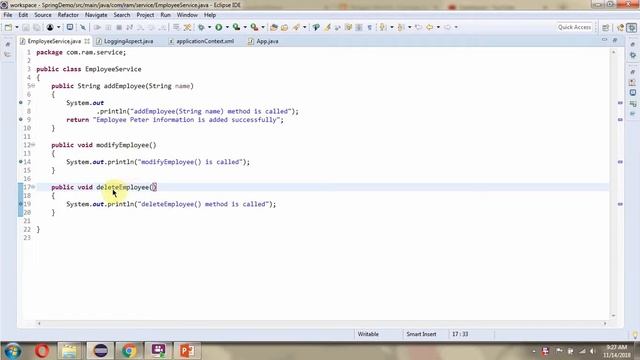640x360 pixels.
Task: Collapse the addEmployee method fold
Action: [33, 86]
